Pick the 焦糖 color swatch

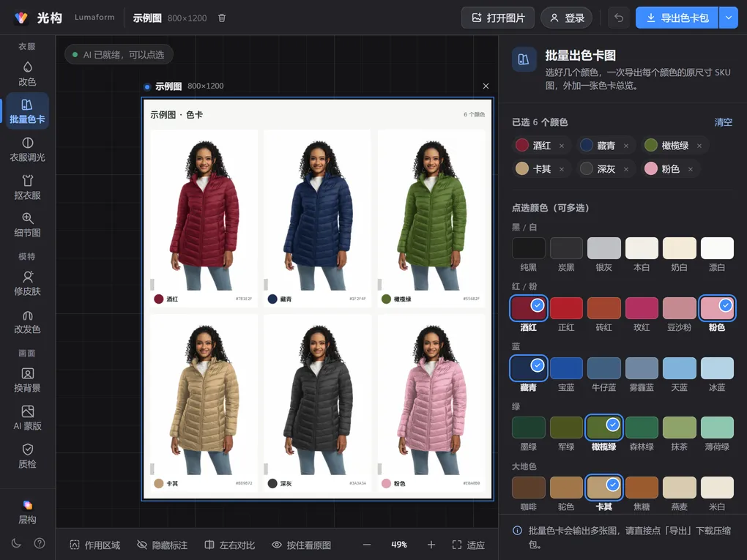pyautogui.click(x=642, y=487)
